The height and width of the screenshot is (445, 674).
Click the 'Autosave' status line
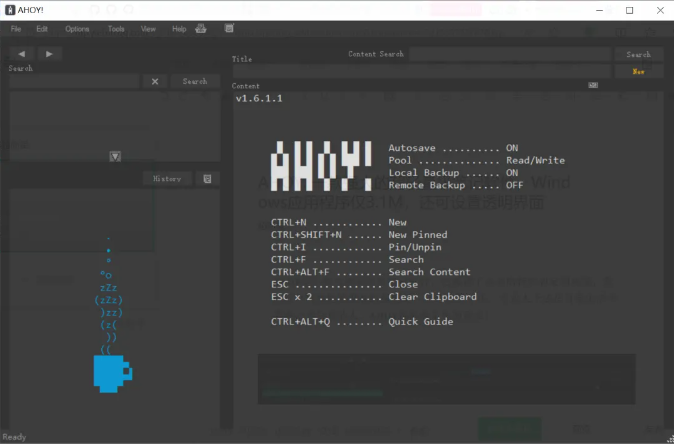pos(453,148)
